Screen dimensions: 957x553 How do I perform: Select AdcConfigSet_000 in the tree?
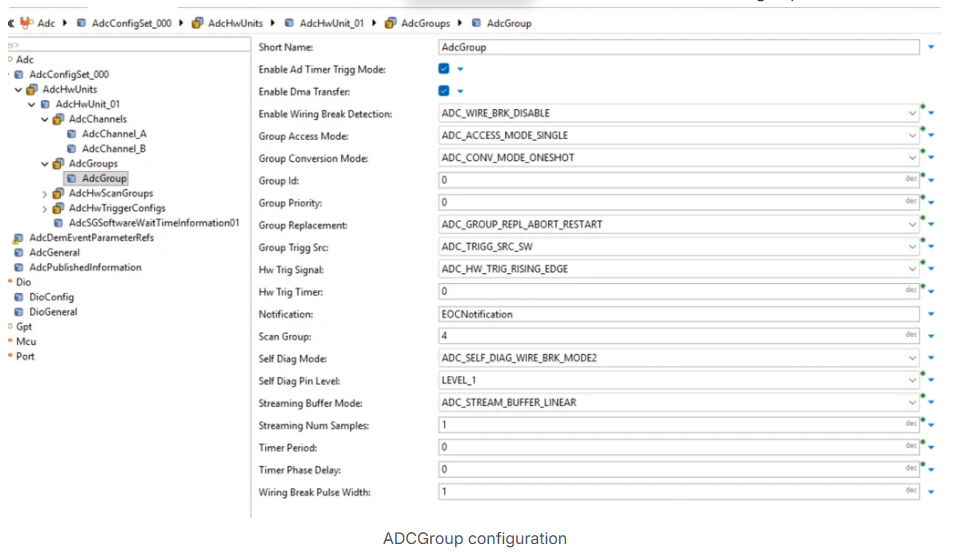[x=69, y=74]
